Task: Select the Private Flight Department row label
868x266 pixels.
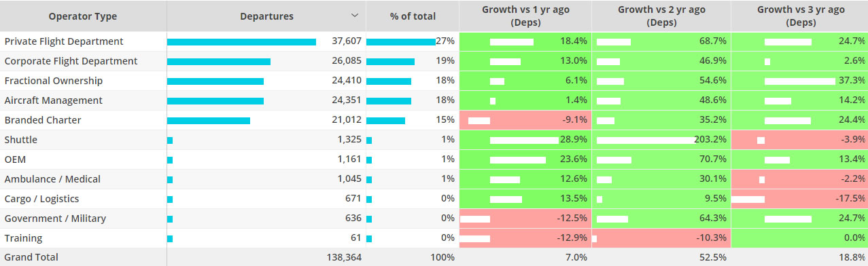Action: click(64, 41)
